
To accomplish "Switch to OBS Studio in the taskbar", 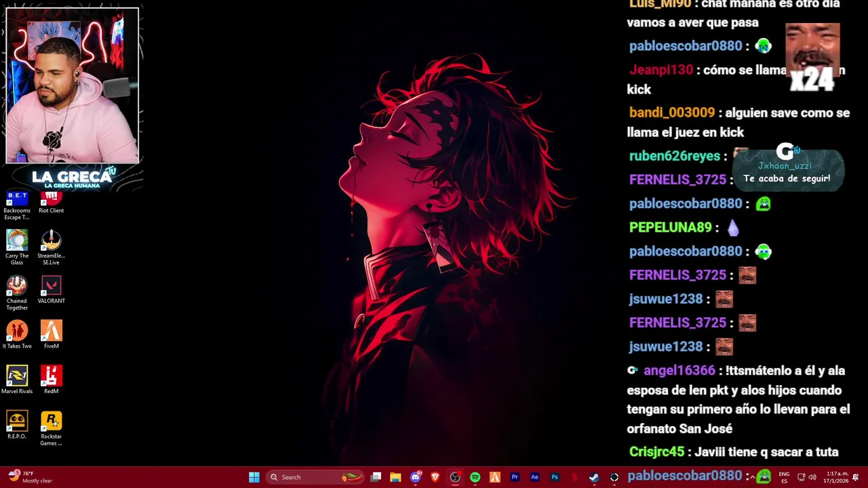I will [x=455, y=477].
